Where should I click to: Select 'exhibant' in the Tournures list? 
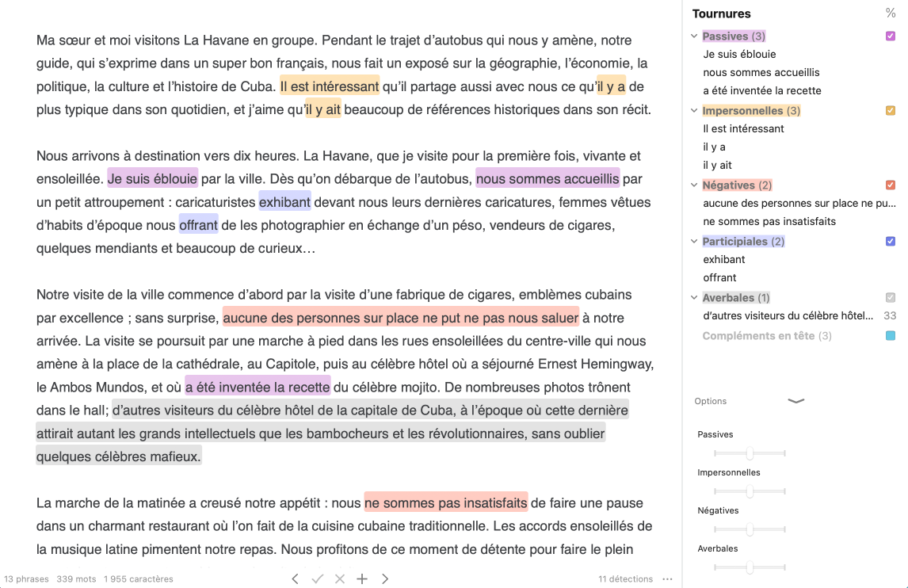coord(724,260)
